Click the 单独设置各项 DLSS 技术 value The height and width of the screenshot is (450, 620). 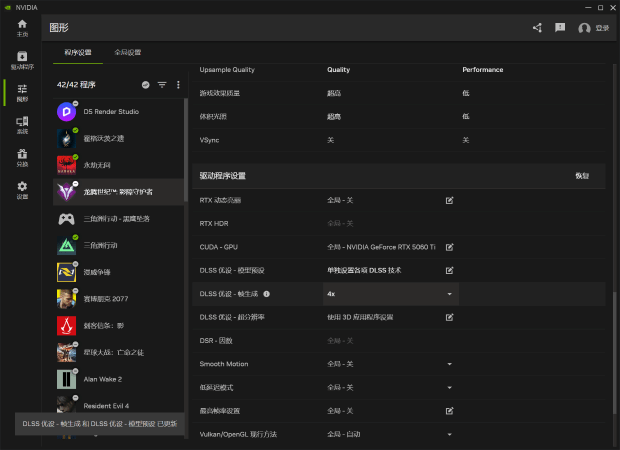(364, 270)
